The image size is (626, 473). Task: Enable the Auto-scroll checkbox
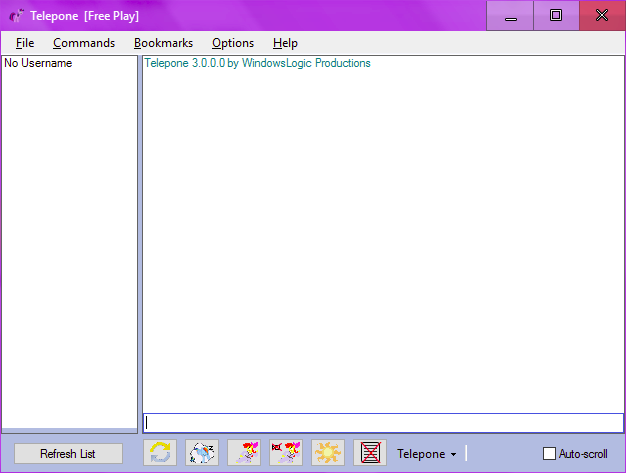549,453
